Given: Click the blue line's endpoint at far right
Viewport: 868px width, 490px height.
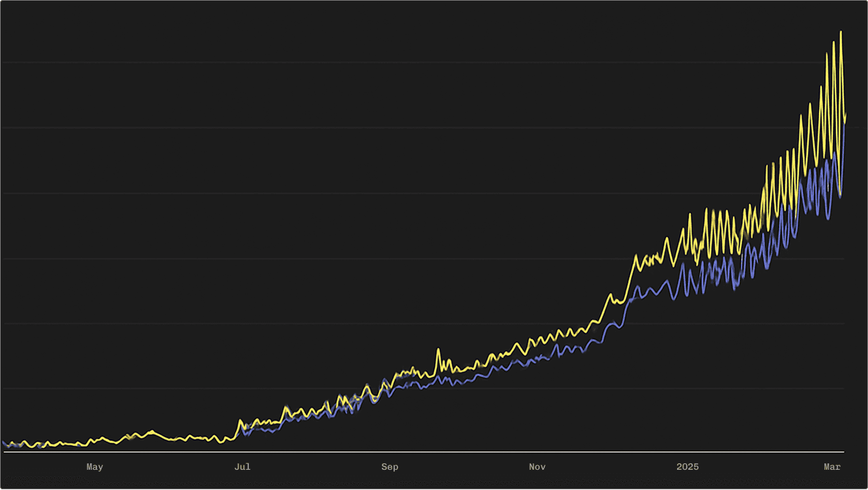Looking at the screenshot, I should (x=845, y=121).
